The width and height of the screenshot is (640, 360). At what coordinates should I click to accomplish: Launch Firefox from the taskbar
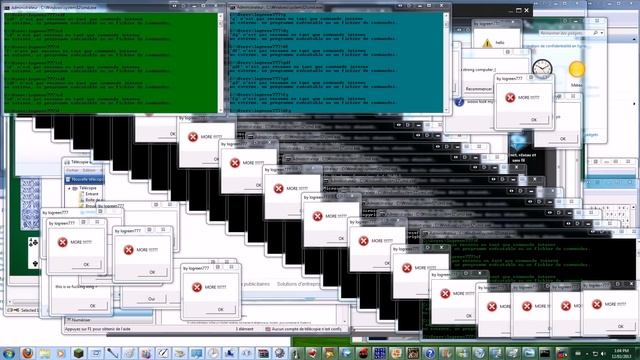pos(27,353)
